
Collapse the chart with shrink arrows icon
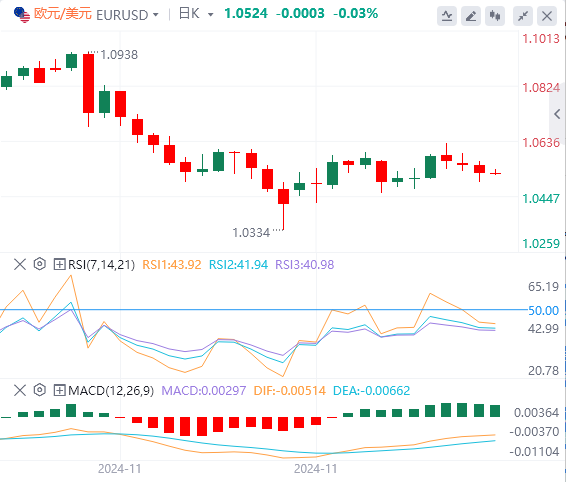[x=523, y=16]
